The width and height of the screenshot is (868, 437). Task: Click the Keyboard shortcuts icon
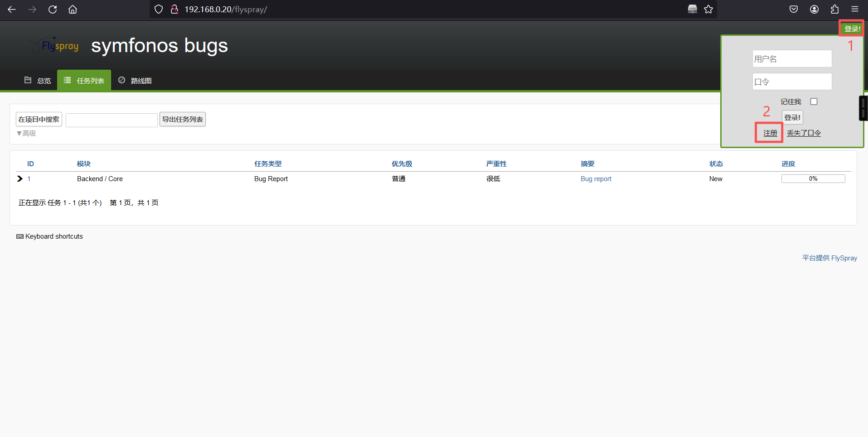tap(20, 236)
